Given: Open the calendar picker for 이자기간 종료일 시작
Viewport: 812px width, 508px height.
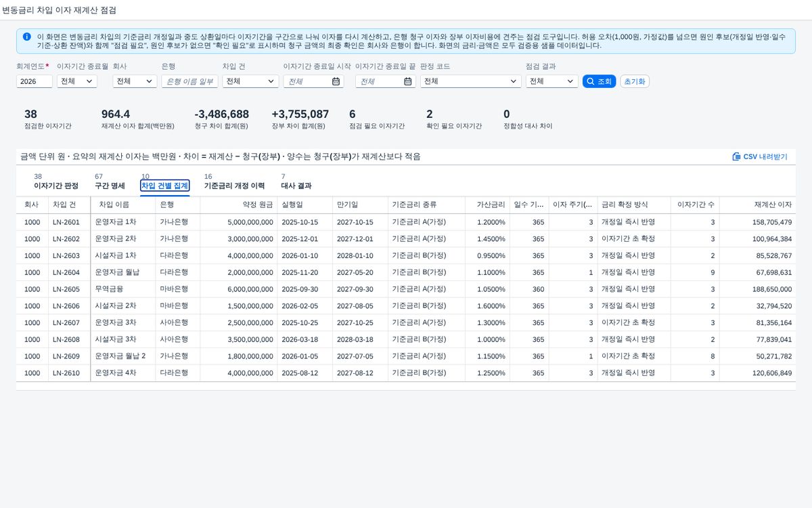Looking at the screenshot, I should [336, 81].
